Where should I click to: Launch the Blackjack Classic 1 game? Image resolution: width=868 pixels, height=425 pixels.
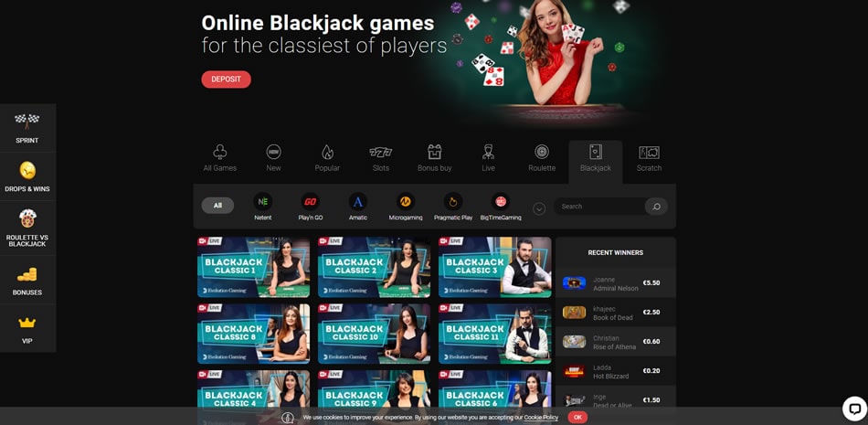[x=254, y=267]
